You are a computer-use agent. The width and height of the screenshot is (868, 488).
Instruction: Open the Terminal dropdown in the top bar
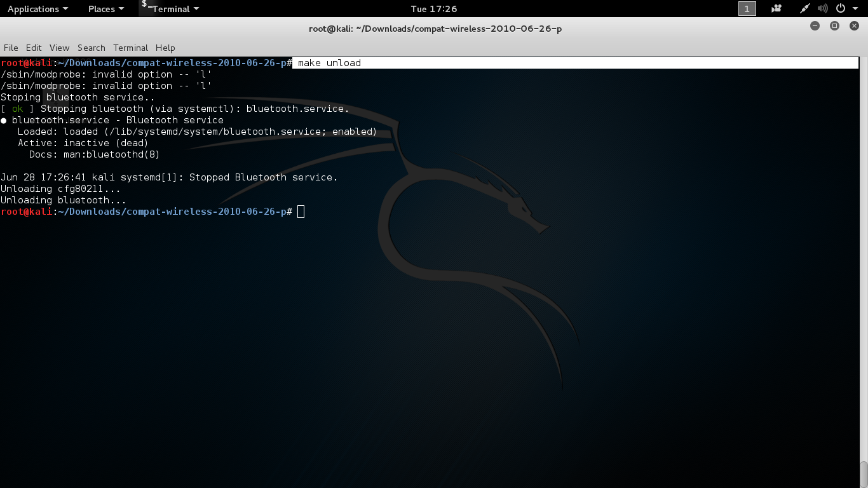[x=172, y=9]
